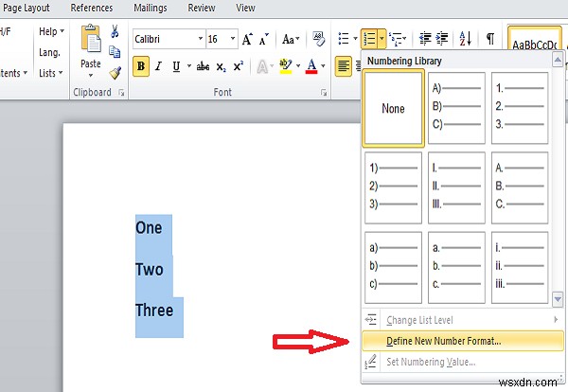Open the Clipboard dialog launcher
The width and height of the screenshot is (568, 392).
(x=121, y=93)
